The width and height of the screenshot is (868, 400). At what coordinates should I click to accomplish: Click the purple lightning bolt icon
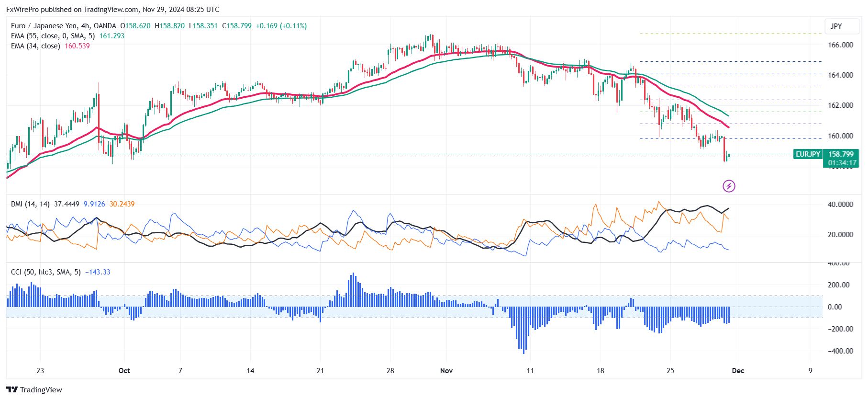729,186
